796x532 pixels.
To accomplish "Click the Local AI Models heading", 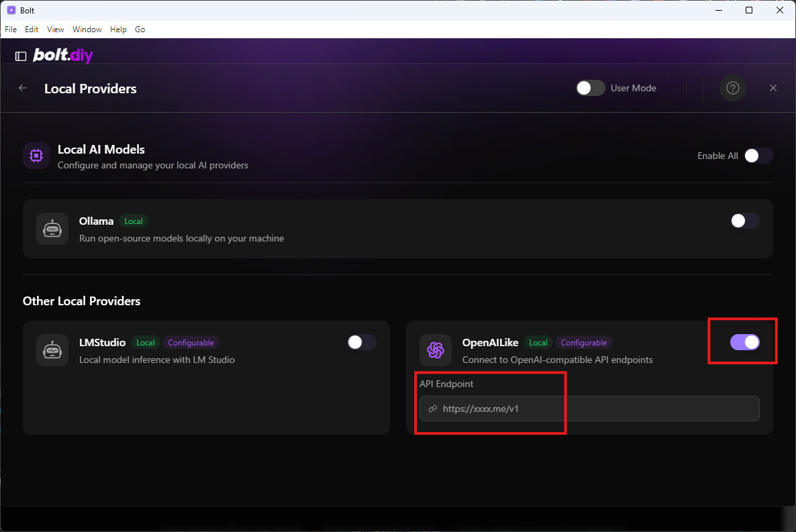I will coord(101,149).
